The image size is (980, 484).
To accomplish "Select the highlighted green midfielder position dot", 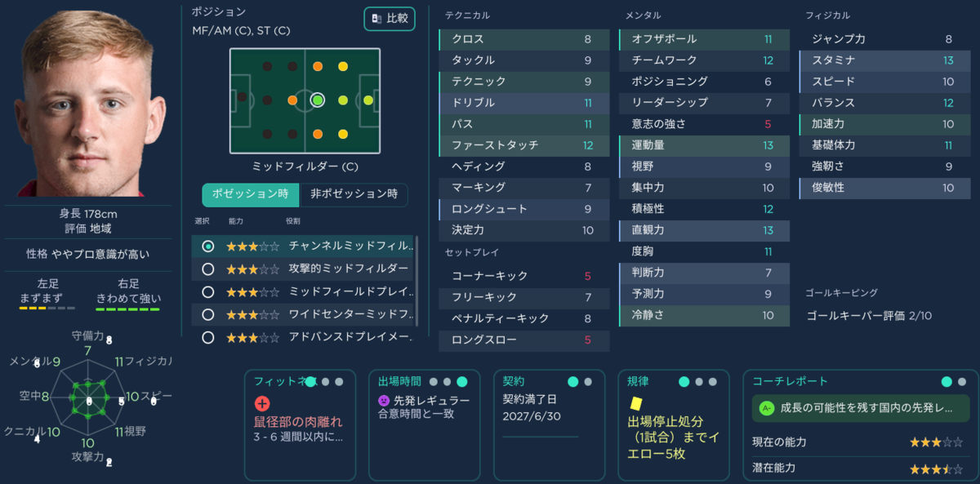I will coord(318,100).
